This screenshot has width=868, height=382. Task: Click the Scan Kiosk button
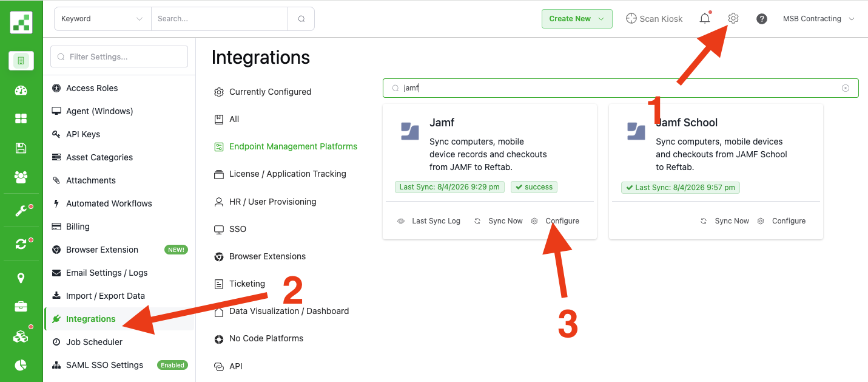click(x=654, y=19)
